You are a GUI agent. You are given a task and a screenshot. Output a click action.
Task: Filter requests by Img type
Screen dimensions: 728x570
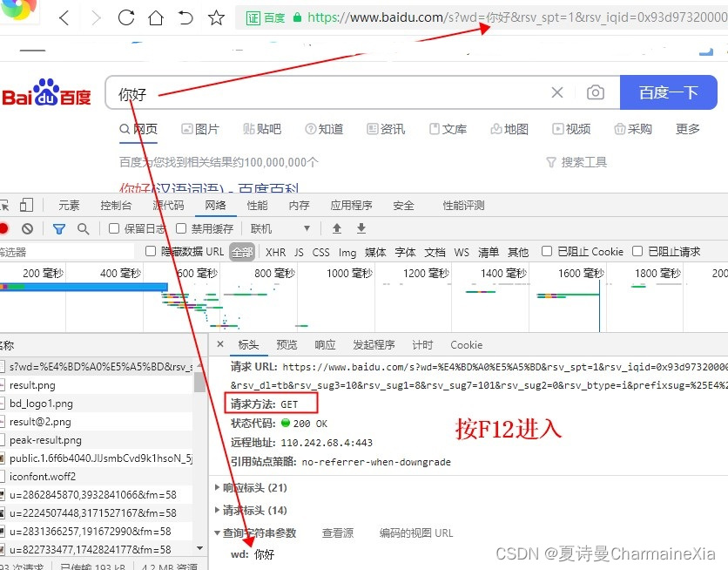[x=347, y=252]
